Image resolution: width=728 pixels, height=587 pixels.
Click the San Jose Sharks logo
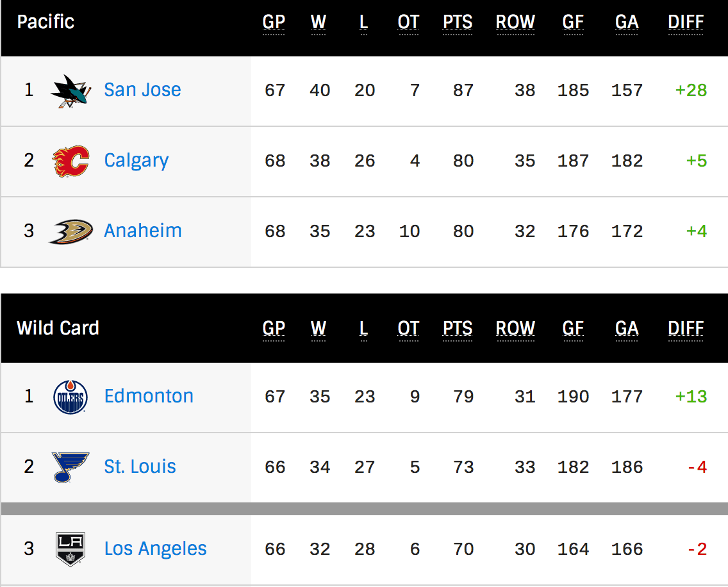[x=70, y=91]
